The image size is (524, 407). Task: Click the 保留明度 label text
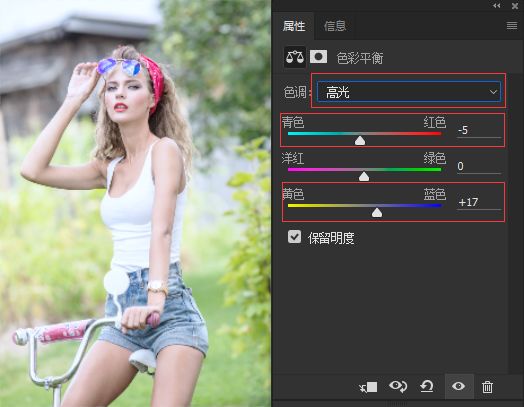pyautogui.click(x=331, y=238)
